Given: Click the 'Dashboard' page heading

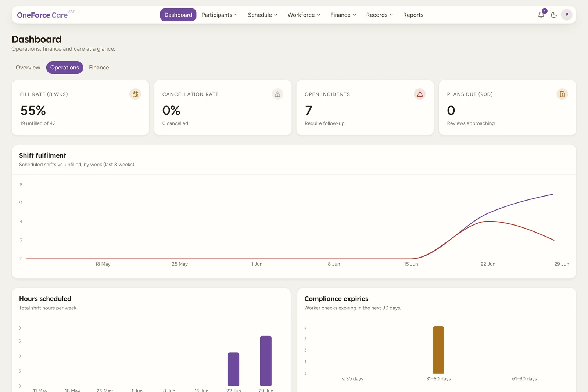Looking at the screenshot, I should (36, 39).
